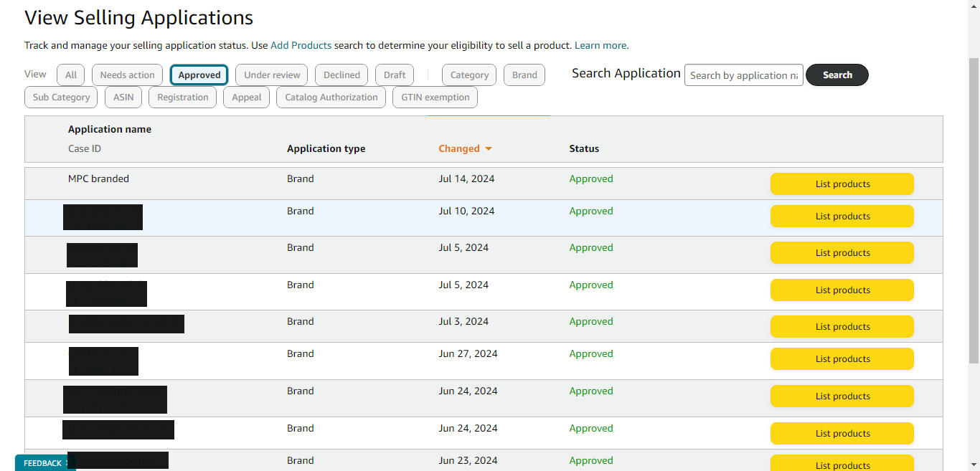980x471 pixels.
Task: Select the Needs action filter
Action: pos(127,75)
